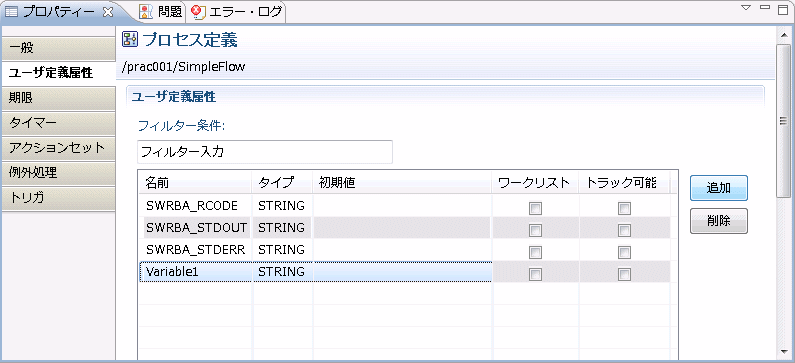The image size is (795, 363).
Task: Click the フィルター入力 text field
Action: pos(265,152)
